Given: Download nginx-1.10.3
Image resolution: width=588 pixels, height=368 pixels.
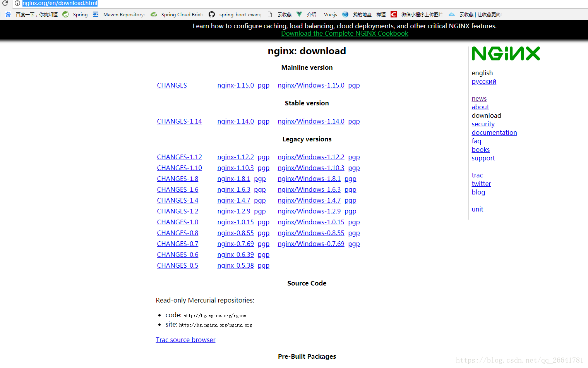Looking at the screenshot, I should point(236,168).
